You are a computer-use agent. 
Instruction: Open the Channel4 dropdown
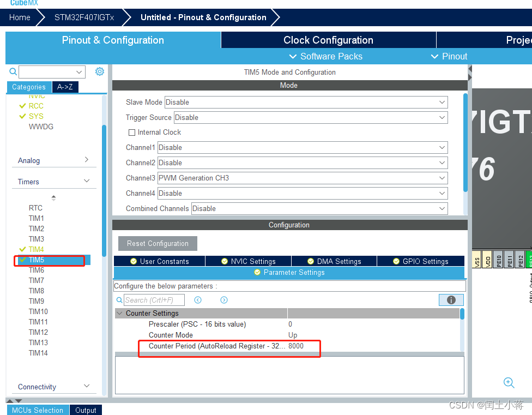[x=303, y=194]
